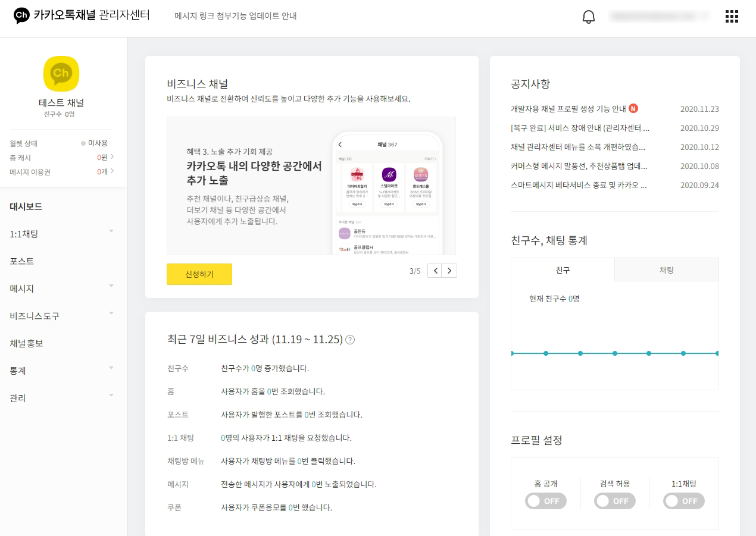Open 총 캐시 details arrow
756x536 pixels.
[x=112, y=157]
